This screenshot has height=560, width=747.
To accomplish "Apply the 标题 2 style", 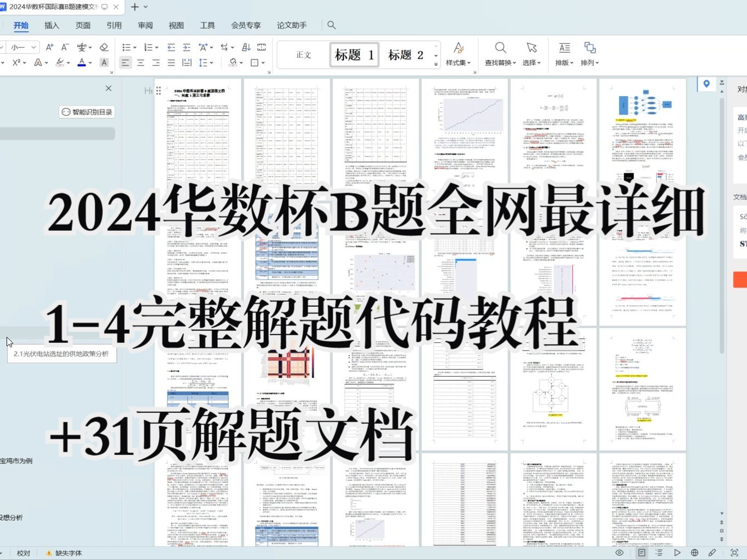I will pos(406,55).
